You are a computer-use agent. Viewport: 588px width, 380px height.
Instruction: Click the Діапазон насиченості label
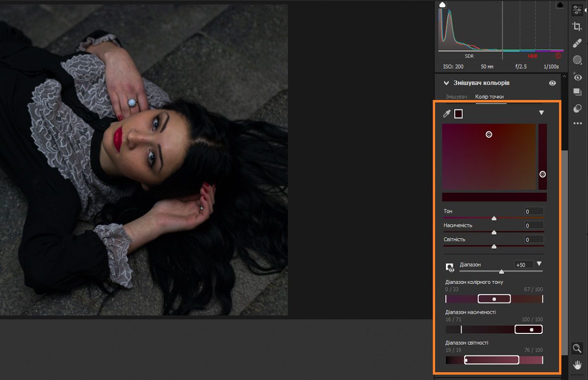click(470, 312)
